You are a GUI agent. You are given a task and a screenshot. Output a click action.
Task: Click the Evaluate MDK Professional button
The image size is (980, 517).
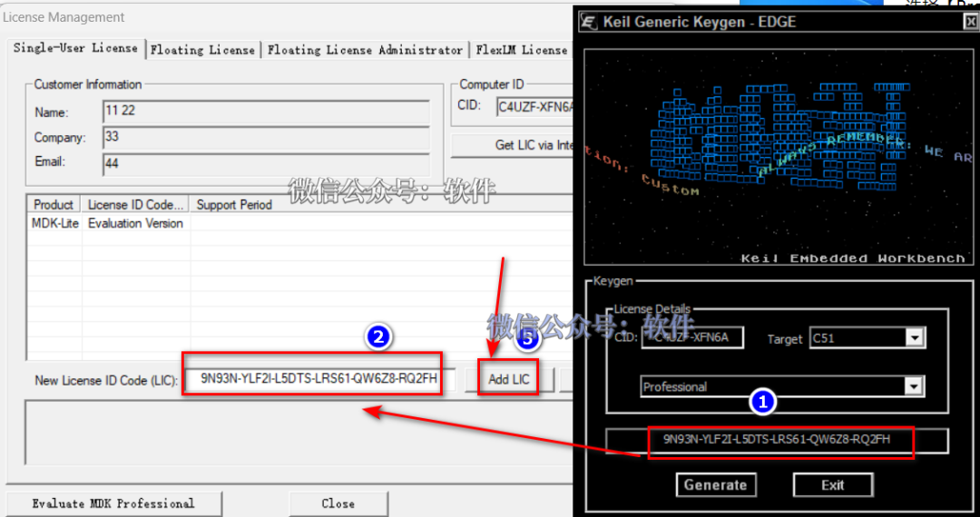coord(113,503)
